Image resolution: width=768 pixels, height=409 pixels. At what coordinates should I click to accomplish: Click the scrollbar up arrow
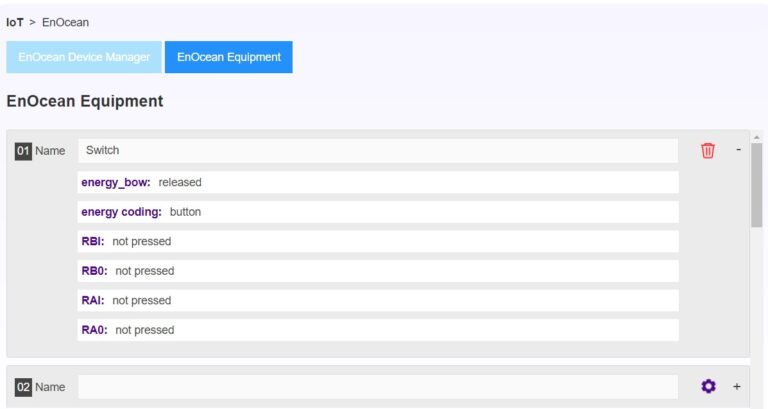pos(757,136)
